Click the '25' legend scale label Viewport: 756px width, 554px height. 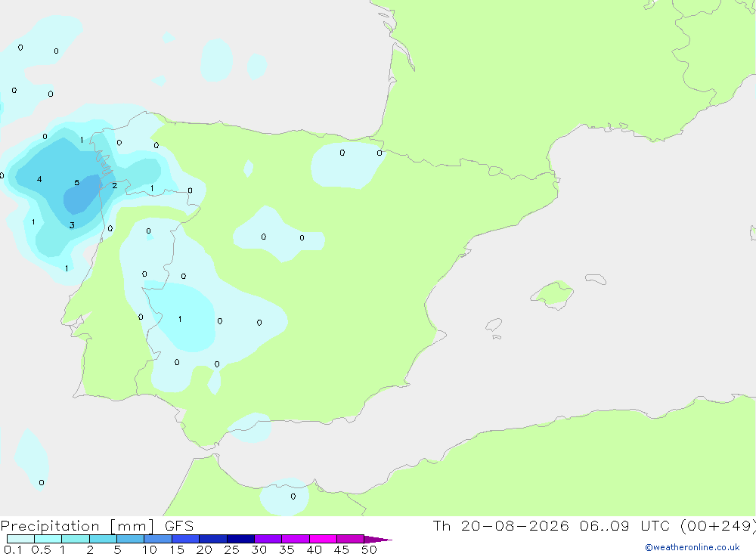tap(232, 549)
